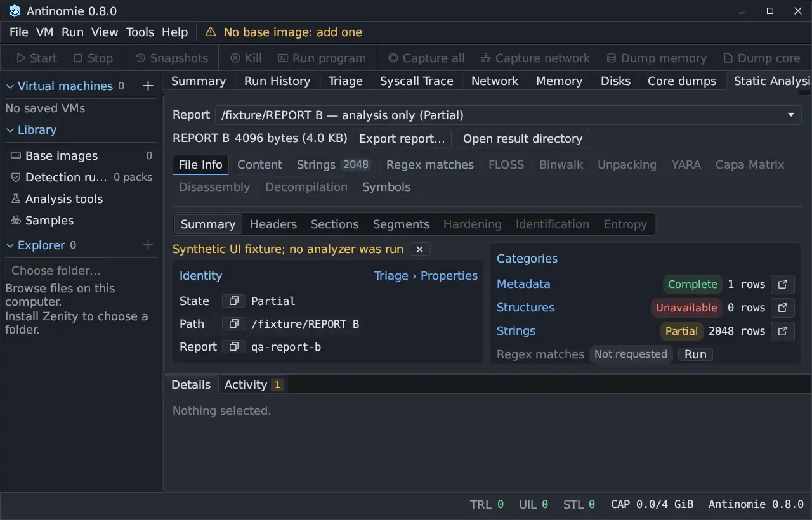
Task: Open the VM menu
Action: point(44,32)
